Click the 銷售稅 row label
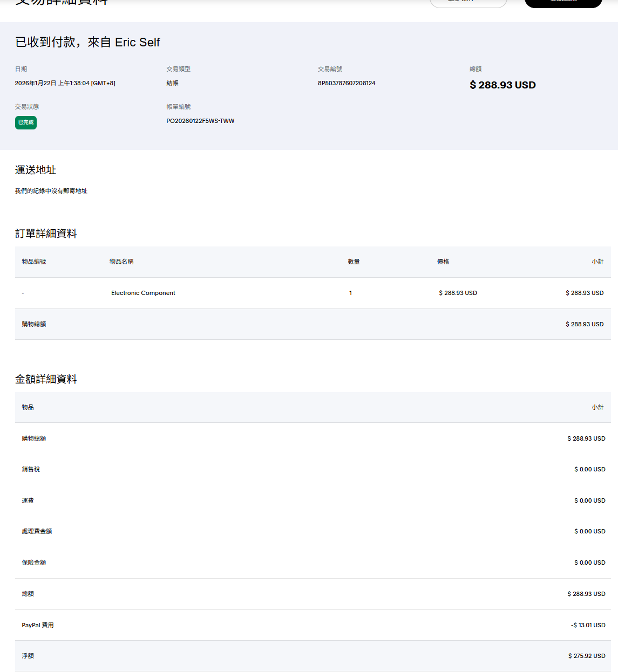 [x=31, y=469]
